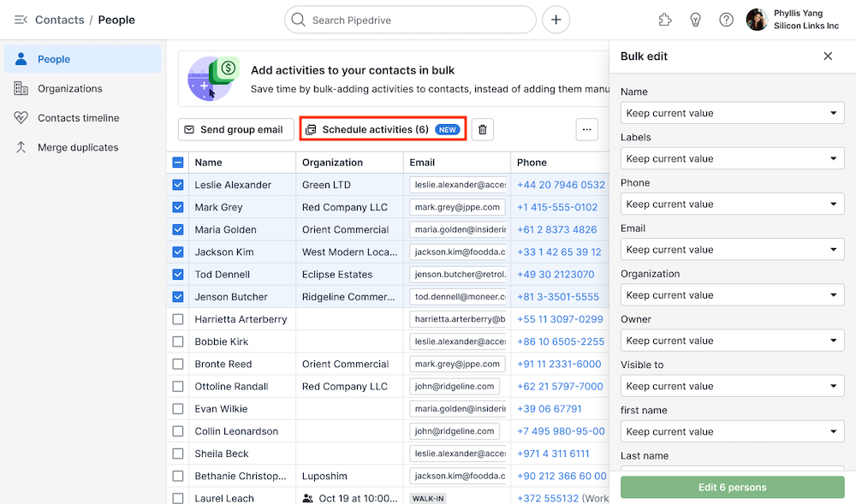Open Contacts timeline in the sidebar
Viewport: 856px width, 504px height.
(x=78, y=118)
